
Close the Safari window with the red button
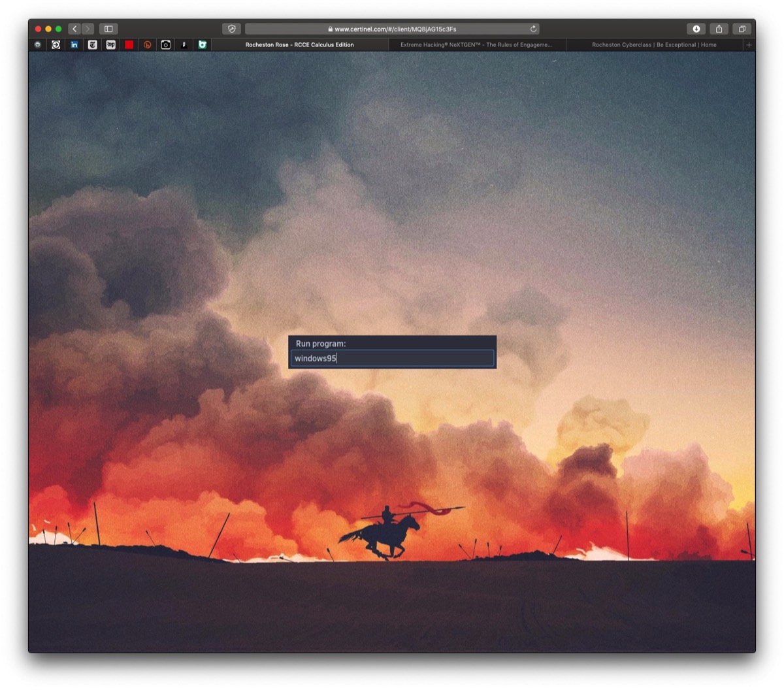click(x=38, y=29)
